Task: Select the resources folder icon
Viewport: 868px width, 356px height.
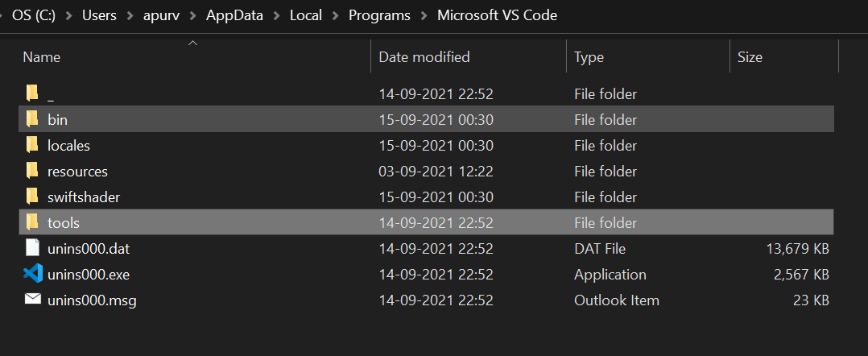Action: [32, 172]
